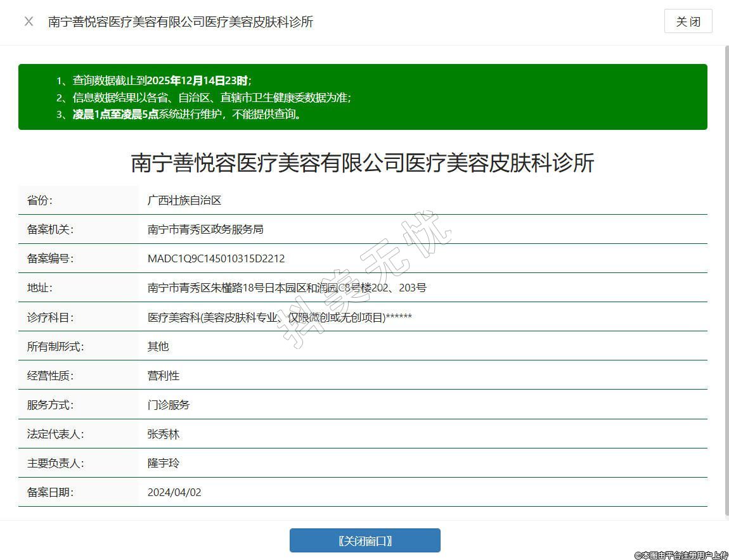Screen dimensions: 729x560
Task: Click the ownership form value 其他
Action: (x=158, y=346)
